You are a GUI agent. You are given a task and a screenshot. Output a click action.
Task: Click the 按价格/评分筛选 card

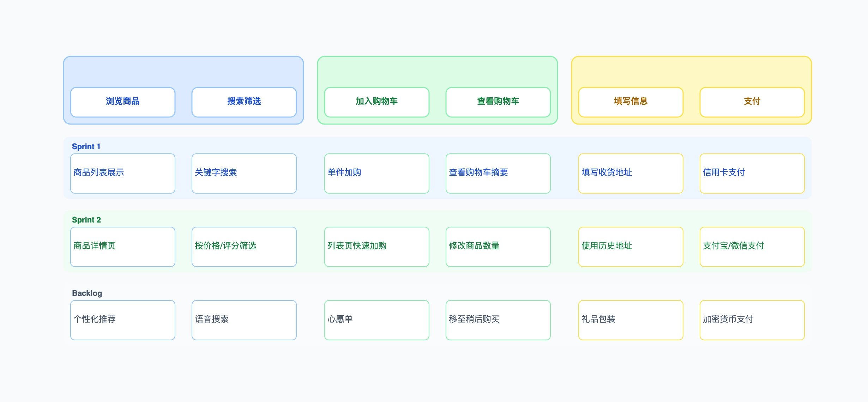click(x=244, y=246)
